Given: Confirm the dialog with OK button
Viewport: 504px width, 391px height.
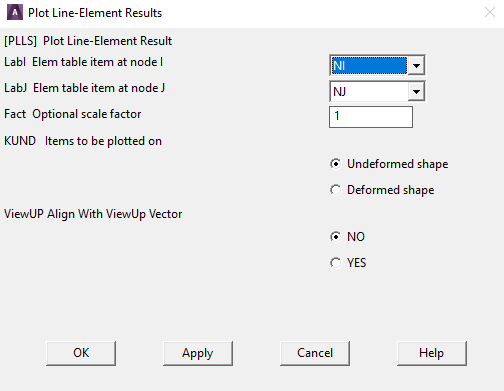Looking at the screenshot, I should pyautogui.click(x=81, y=353).
